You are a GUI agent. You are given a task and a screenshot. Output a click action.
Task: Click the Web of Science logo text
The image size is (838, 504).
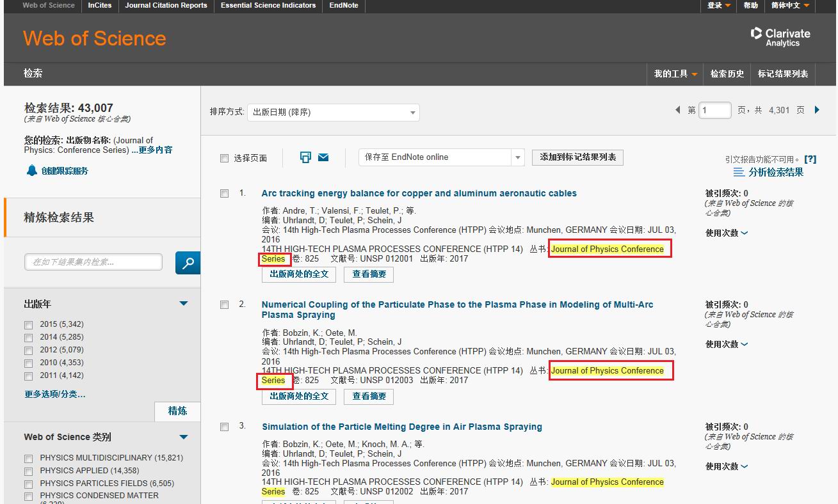(95, 38)
